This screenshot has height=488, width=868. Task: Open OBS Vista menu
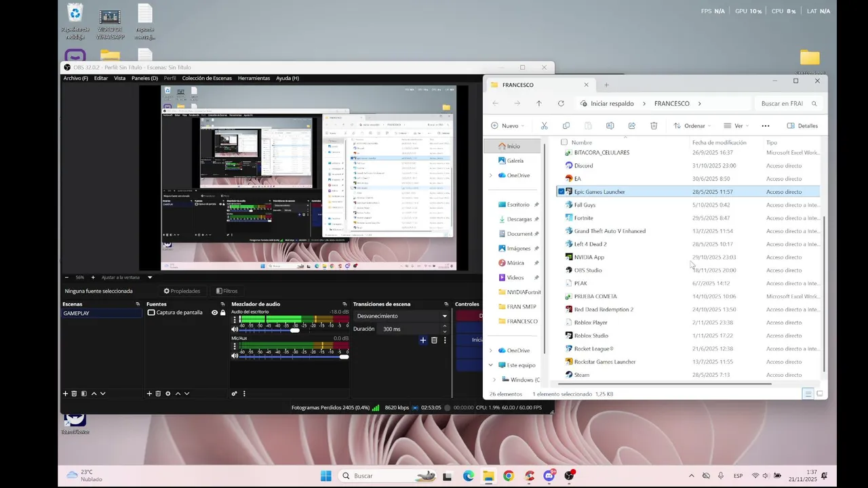coord(119,78)
